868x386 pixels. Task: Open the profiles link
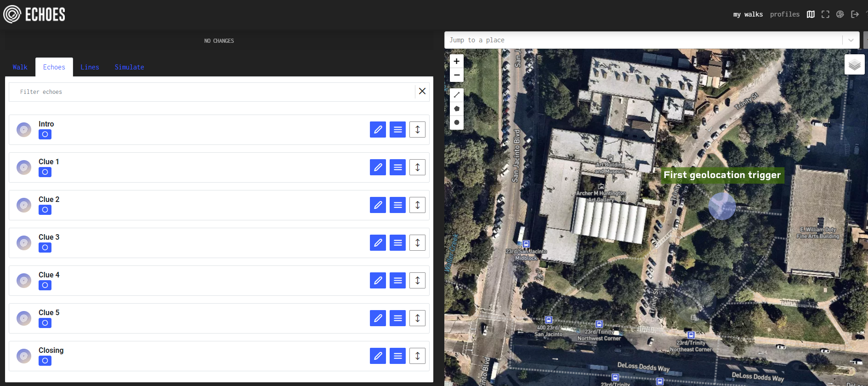pyautogui.click(x=784, y=14)
